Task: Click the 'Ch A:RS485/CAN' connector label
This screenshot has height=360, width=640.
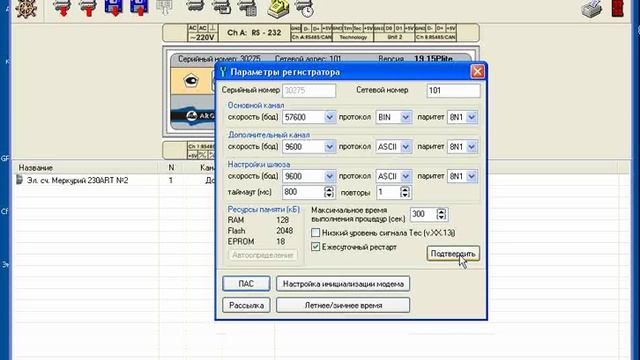Action: pos(311,37)
